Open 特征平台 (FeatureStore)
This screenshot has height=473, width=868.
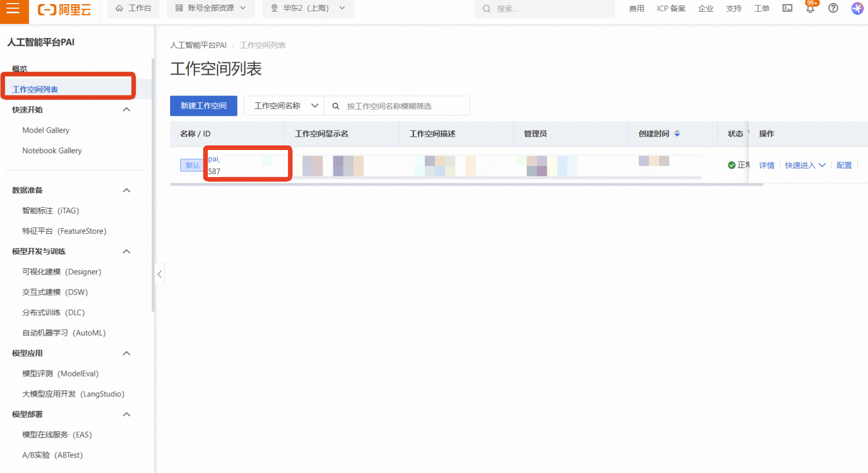coord(64,231)
